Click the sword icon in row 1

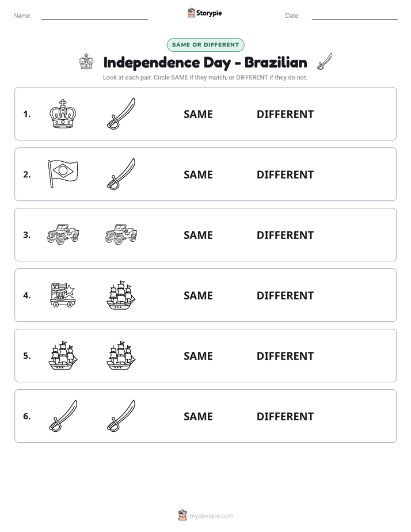point(121,113)
